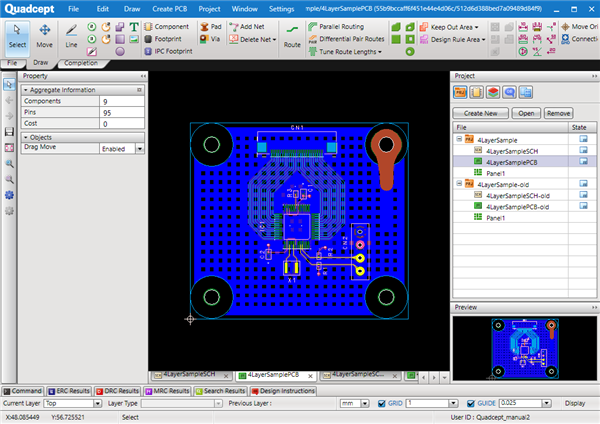Click Open button in Project panel
The width and height of the screenshot is (600, 424).
[x=526, y=113]
